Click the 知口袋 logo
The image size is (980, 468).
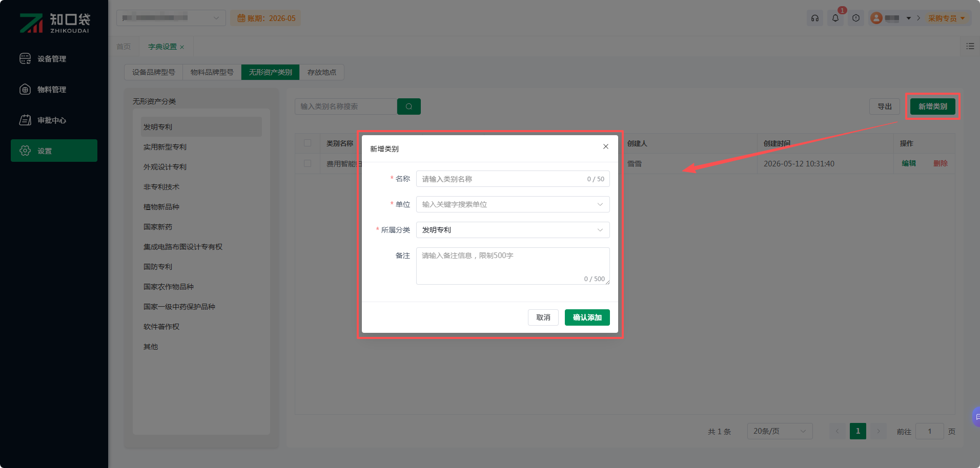pyautogui.click(x=54, y=23)
